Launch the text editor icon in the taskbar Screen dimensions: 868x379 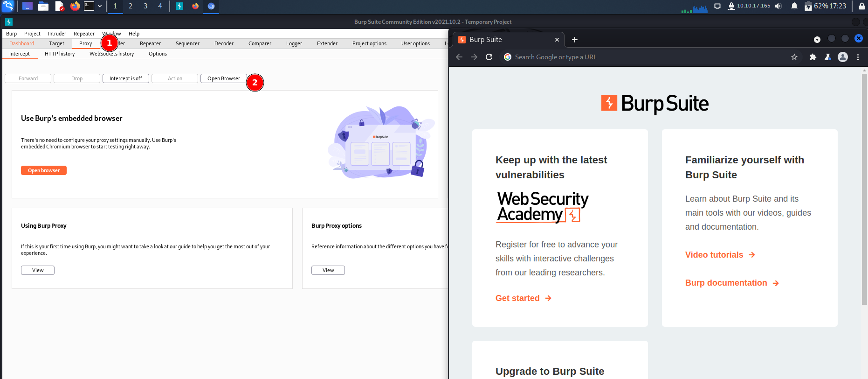pos(59,6)
